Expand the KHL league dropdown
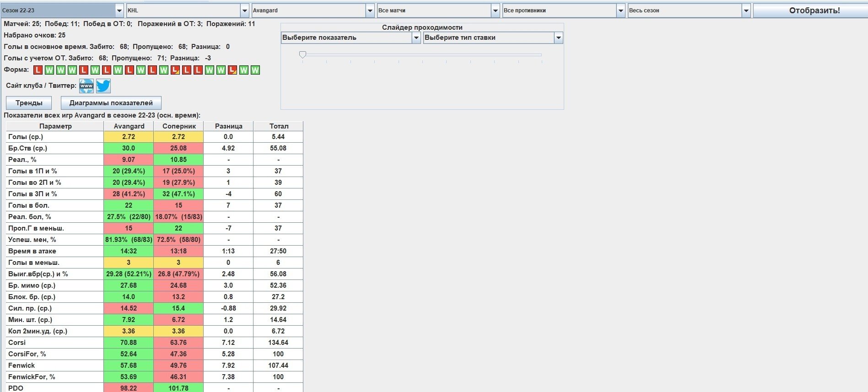This screenshot has height=392, width=868. pyautogui.click(x=244, y=11)
